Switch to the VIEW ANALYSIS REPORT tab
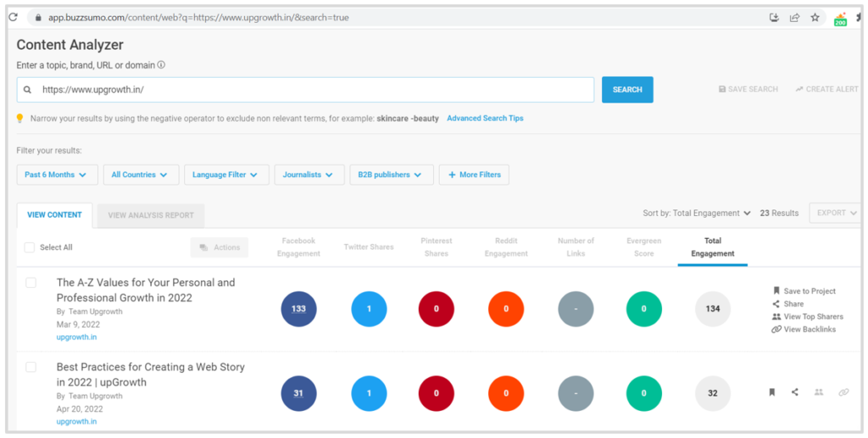Viewport: 868px width, 438px height. (x=151, y=216)
